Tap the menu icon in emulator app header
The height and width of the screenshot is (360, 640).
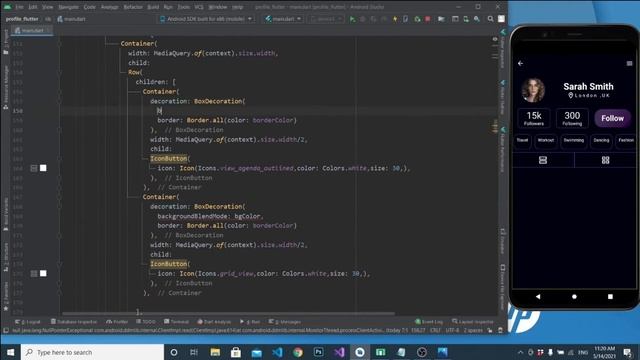[629, 63]
